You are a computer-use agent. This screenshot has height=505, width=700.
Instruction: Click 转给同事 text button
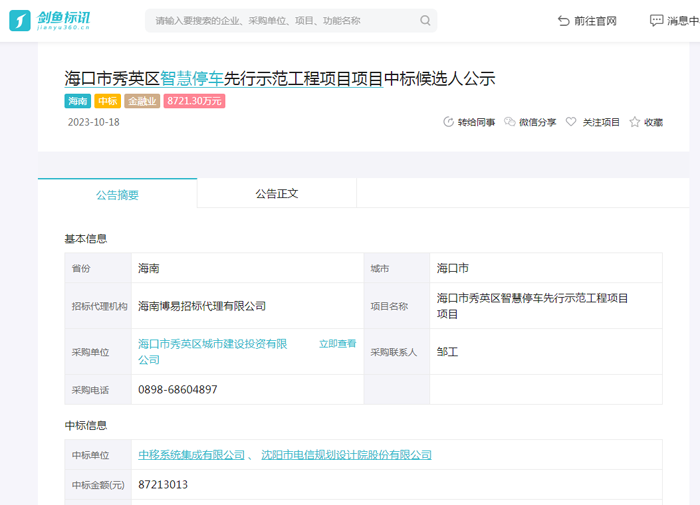pos(476,122)
